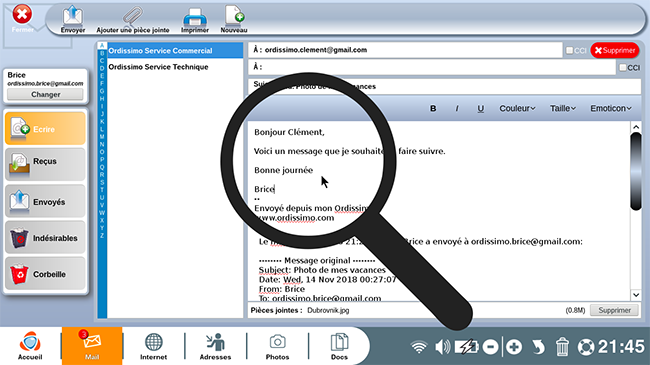Open the Emoticon dropdown
The height and width of the screenshot is (365, 650).
pyautogui.click(x=611, y=108)
